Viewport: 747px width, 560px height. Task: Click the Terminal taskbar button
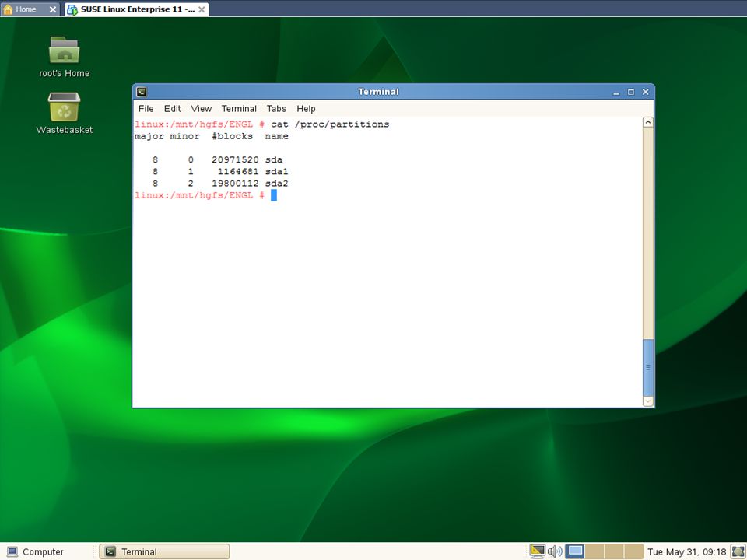pyautogui.click(x=164, y=551)
